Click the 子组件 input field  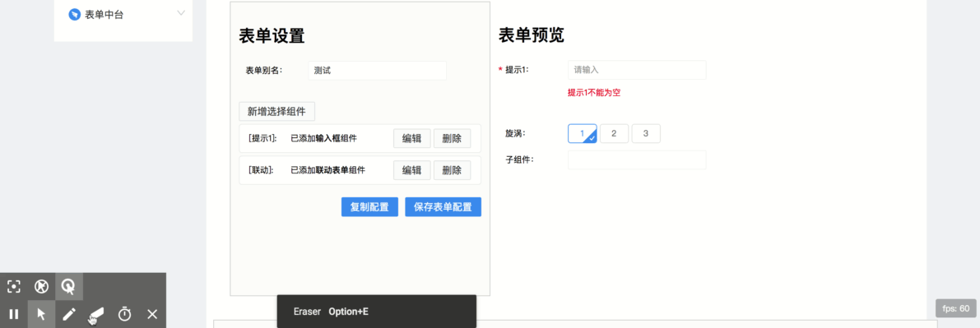(637, 160)
